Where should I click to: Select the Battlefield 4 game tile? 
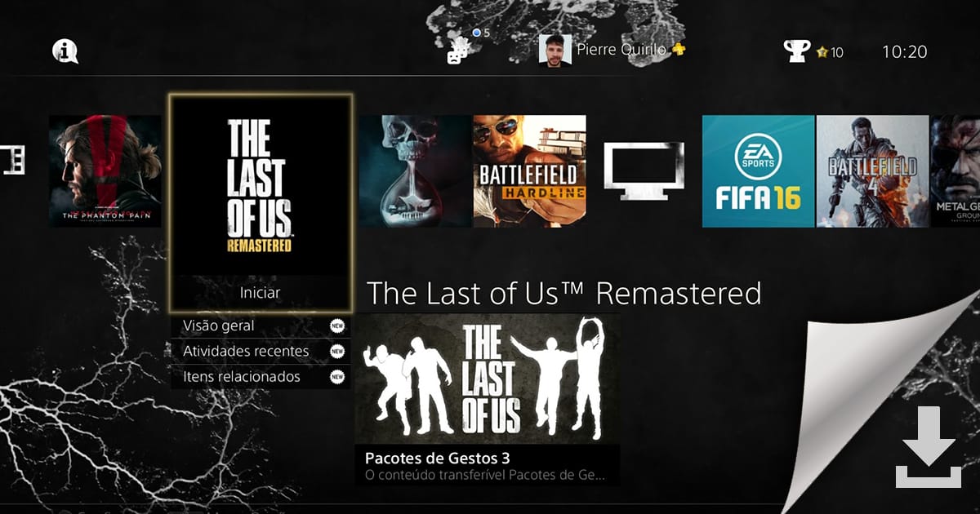[x=873, y=171]
